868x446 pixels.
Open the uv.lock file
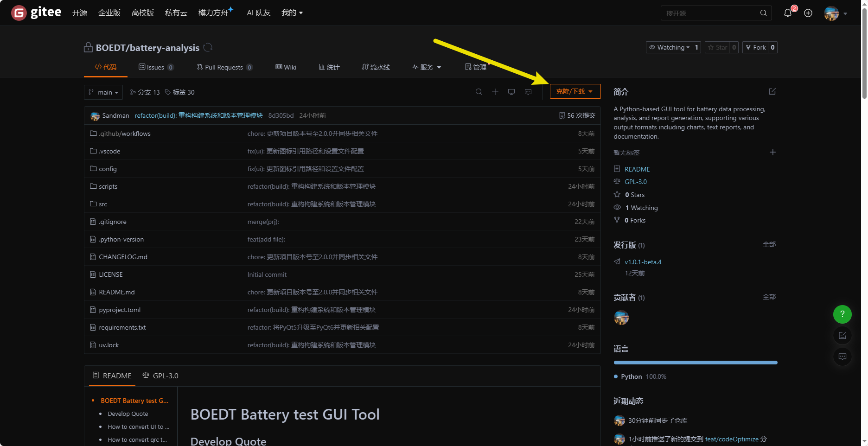109,345
